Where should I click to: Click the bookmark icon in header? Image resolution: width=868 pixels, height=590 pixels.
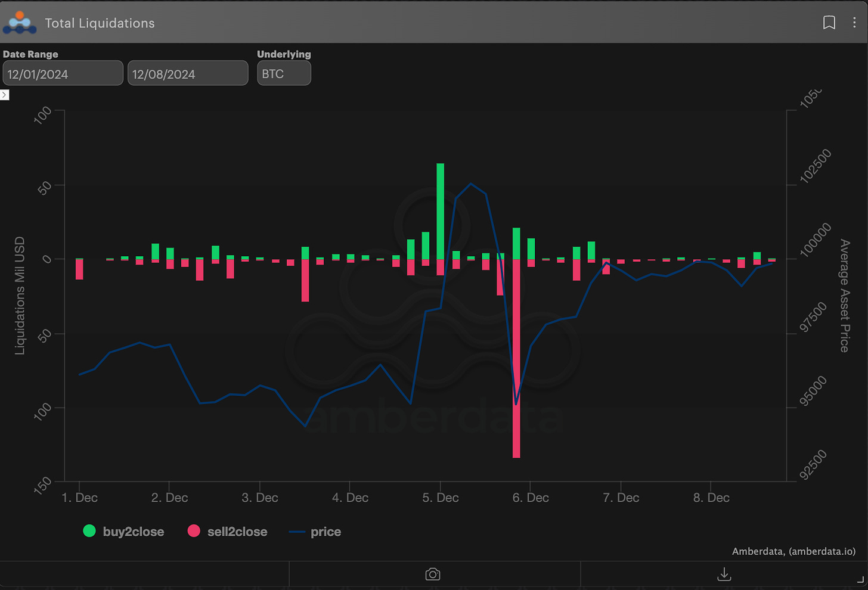(829, 23)
